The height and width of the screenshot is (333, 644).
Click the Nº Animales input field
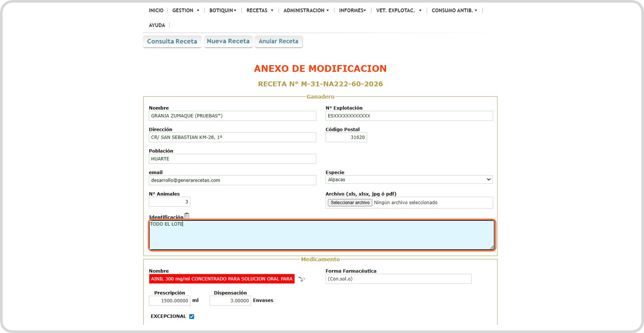tap(169, 202)
